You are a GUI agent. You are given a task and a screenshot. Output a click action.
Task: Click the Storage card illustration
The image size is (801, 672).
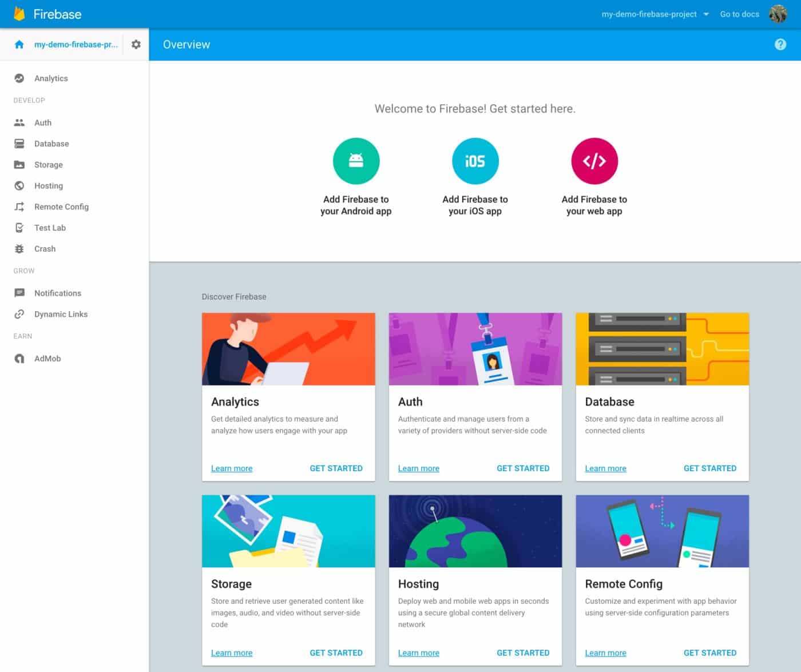point(288,531)
